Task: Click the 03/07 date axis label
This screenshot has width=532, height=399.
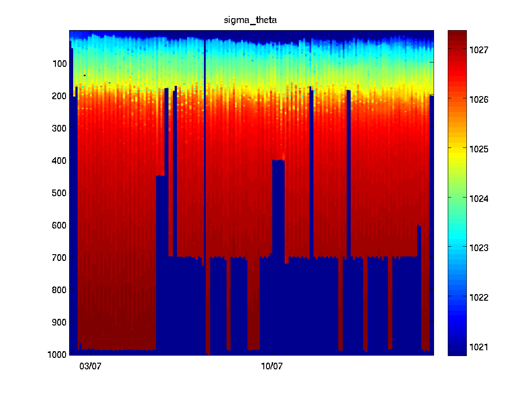Action: [x=91, y=366]
